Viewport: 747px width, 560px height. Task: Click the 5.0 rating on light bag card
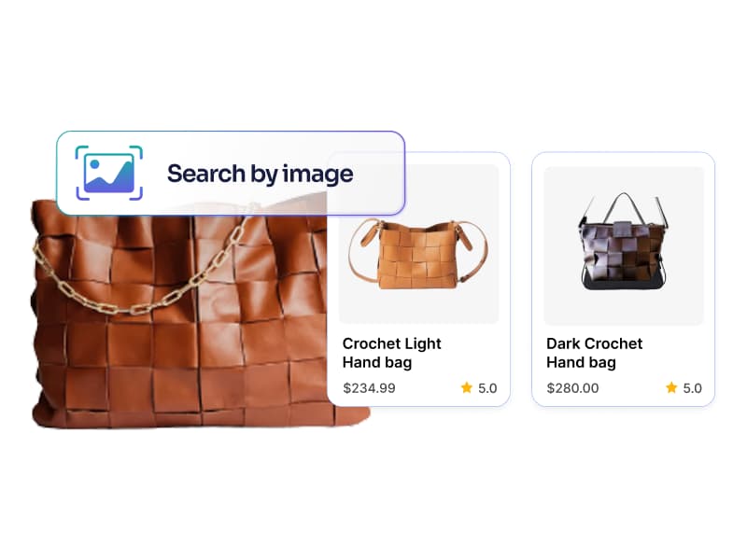click(x=487, y=388)
